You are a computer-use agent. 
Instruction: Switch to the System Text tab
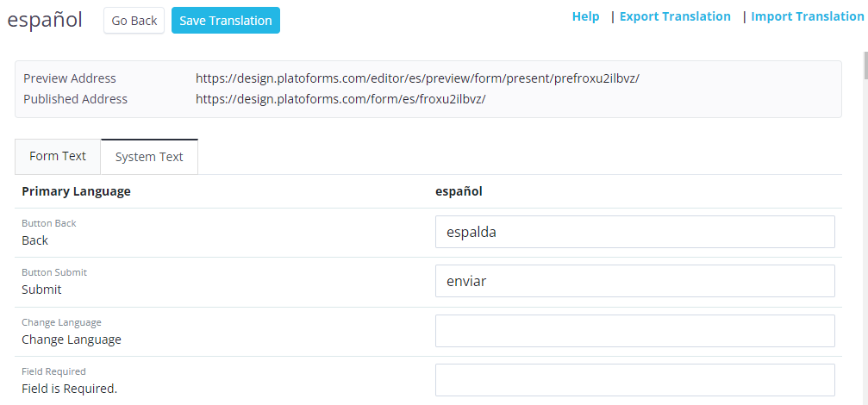149,157
